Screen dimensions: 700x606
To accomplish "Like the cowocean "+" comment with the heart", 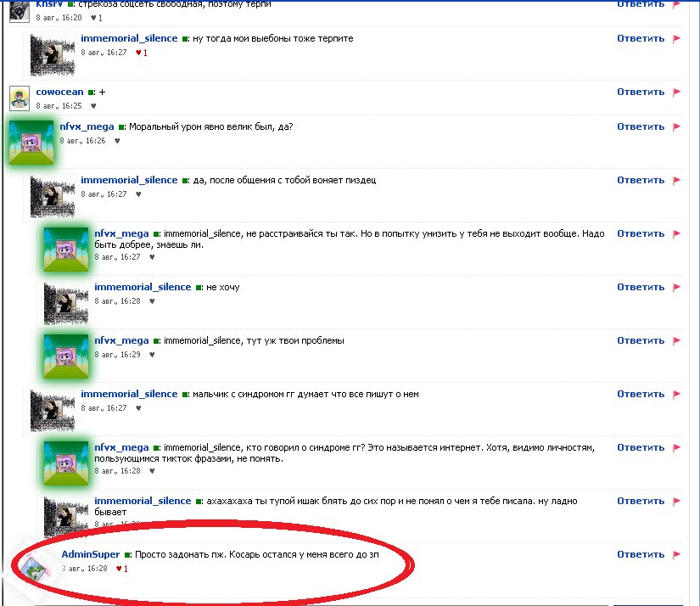I will (93, 106).
